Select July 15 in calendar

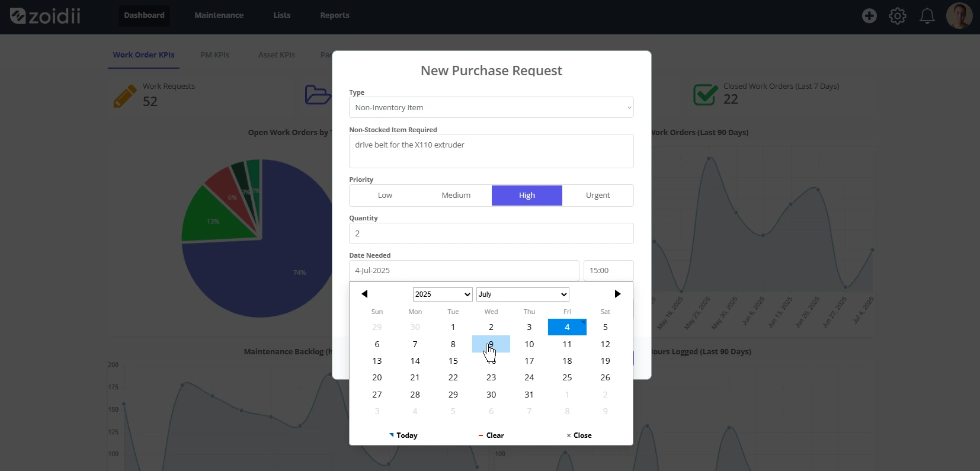coord(453,361)
